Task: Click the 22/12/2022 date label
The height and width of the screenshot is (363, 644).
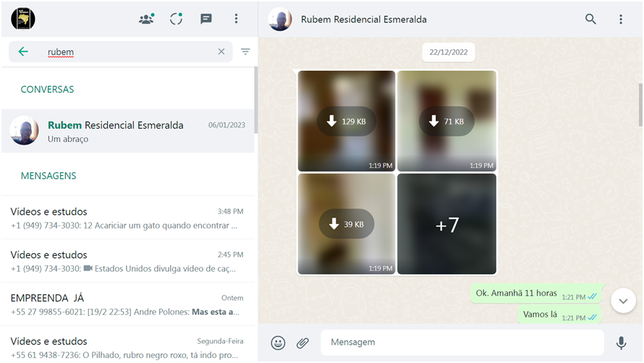Action: [x=449, y=52]
